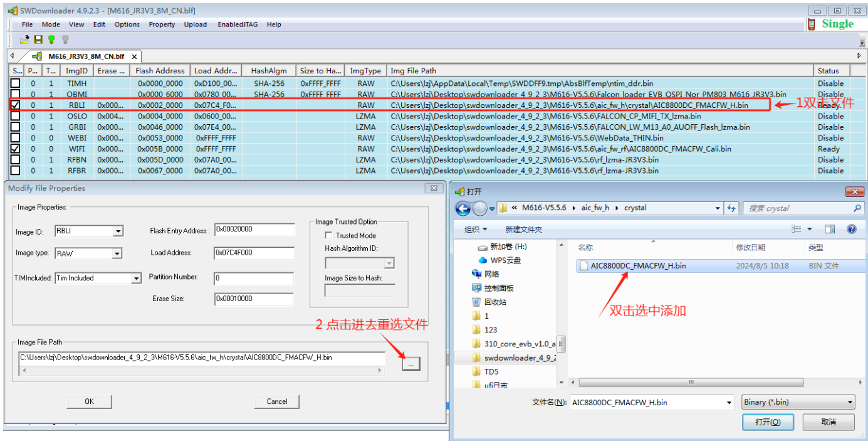868x446 pixels.
Task: Toggle the checkbox of the OBMI row
Action: pyautogui.click(x=16, y=94)
